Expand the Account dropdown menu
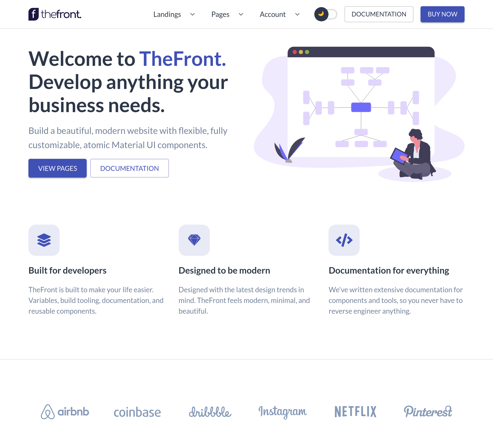 (279, 14)
